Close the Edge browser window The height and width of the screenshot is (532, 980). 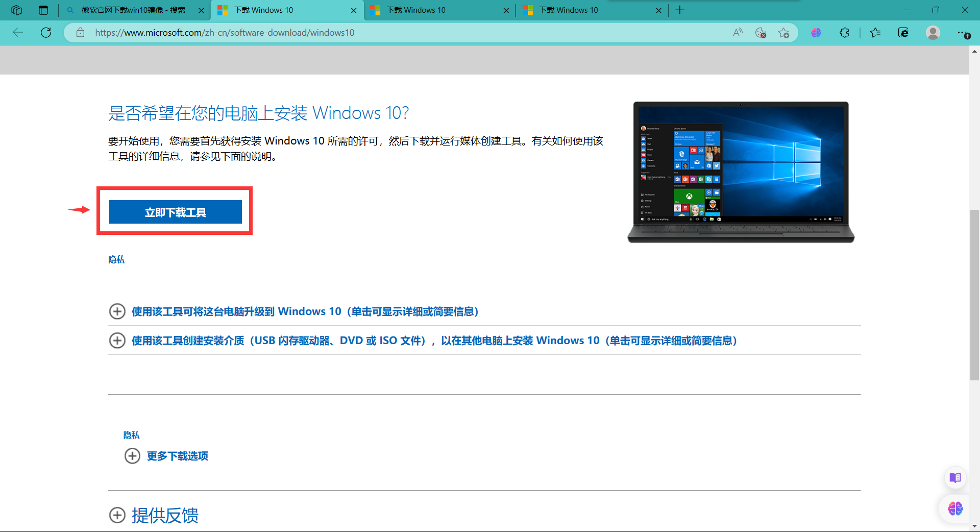965,10
